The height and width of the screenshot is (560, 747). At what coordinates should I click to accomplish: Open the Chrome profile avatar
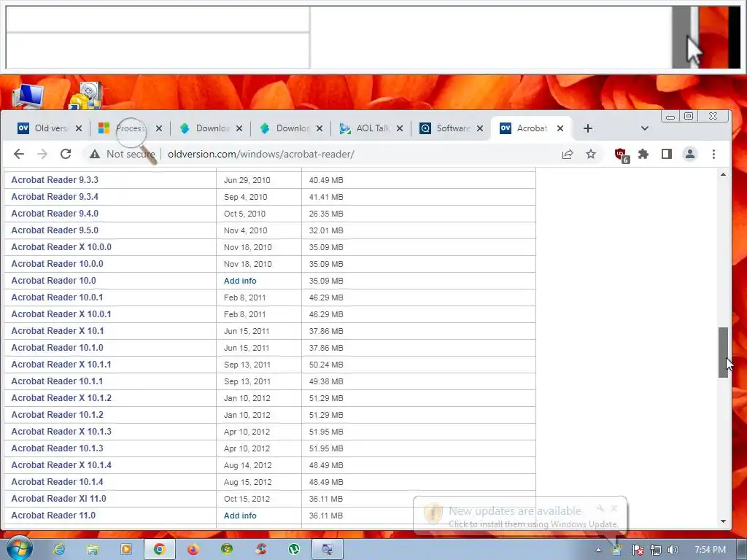coord(690,154)
